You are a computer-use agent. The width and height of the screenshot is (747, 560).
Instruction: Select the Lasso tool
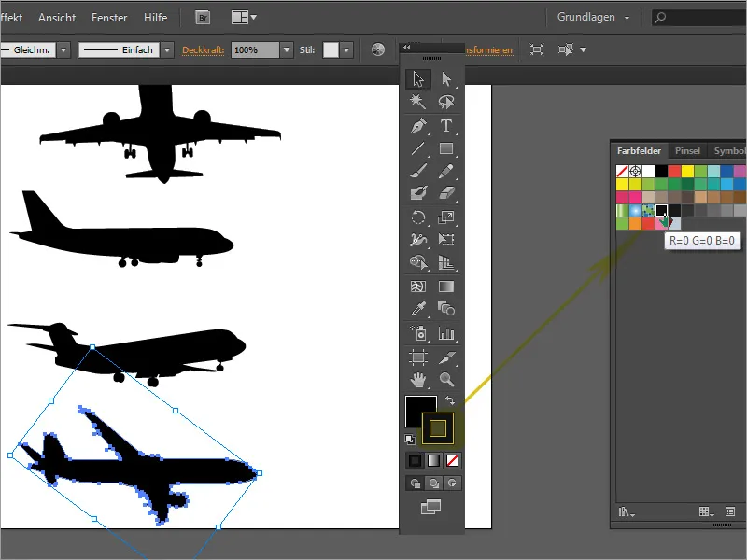(446, 102)
